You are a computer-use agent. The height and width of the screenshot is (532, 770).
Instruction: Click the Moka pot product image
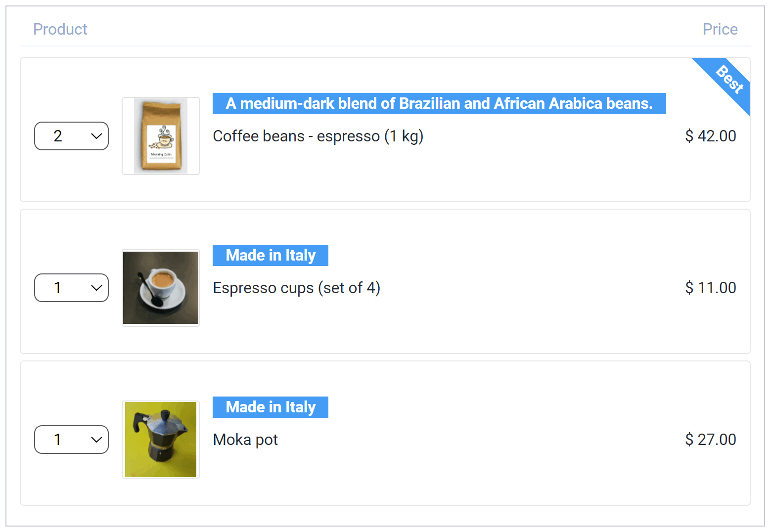[161, 440]
